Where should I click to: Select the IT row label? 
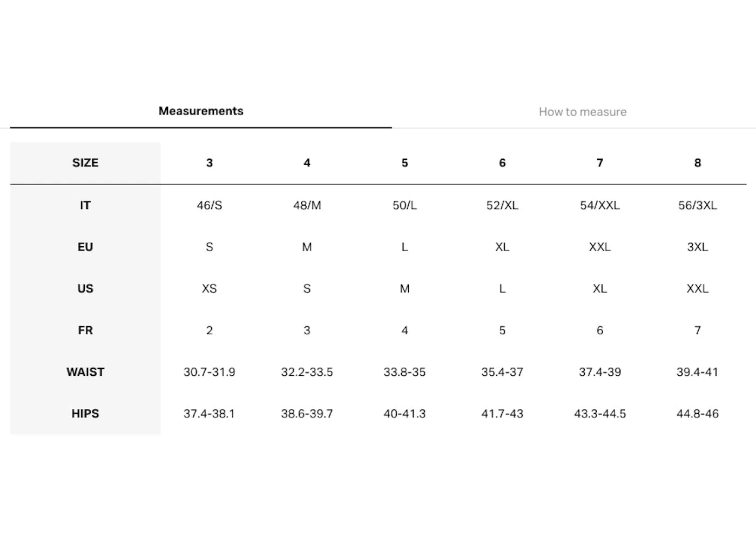85,205
